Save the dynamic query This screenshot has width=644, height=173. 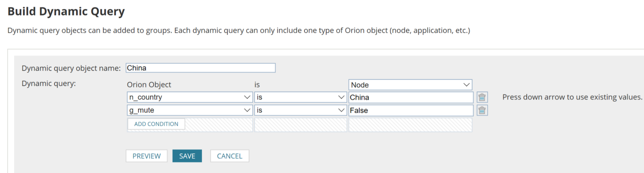187,156
